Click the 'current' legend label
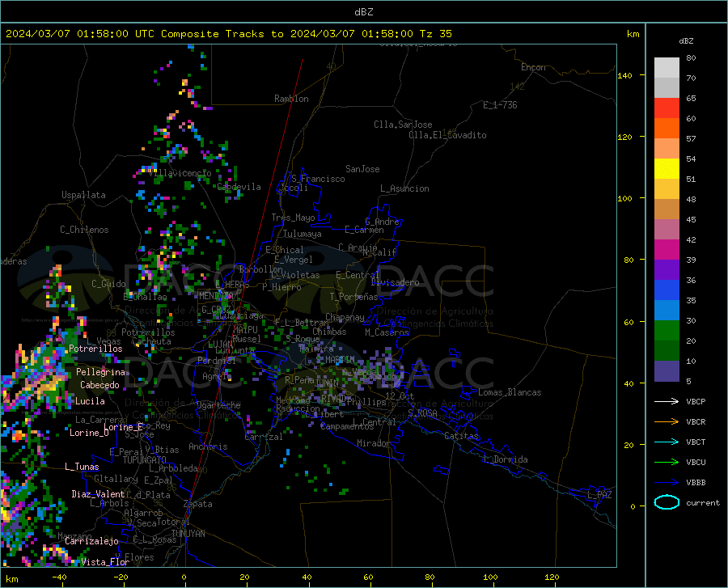The height and width of the screenshot is (588, 728). pos(703,502)
